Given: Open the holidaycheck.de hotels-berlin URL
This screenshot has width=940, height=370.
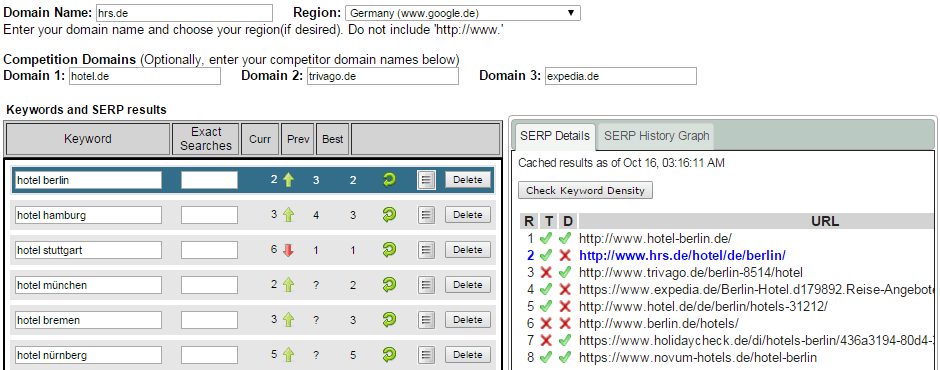Looking at the screenshot, I should tap(757, 341).
